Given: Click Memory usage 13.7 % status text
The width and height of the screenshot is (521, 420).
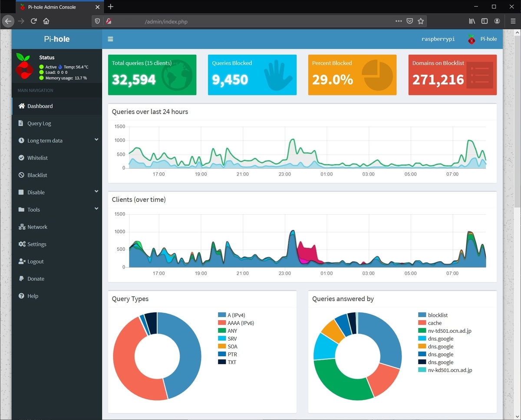Looking at the screenshot, I should coord(66,78).
